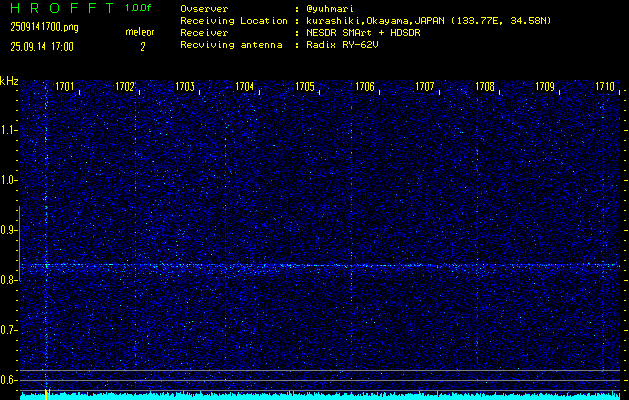Select the meteor count value 2

tap(143, 47)
